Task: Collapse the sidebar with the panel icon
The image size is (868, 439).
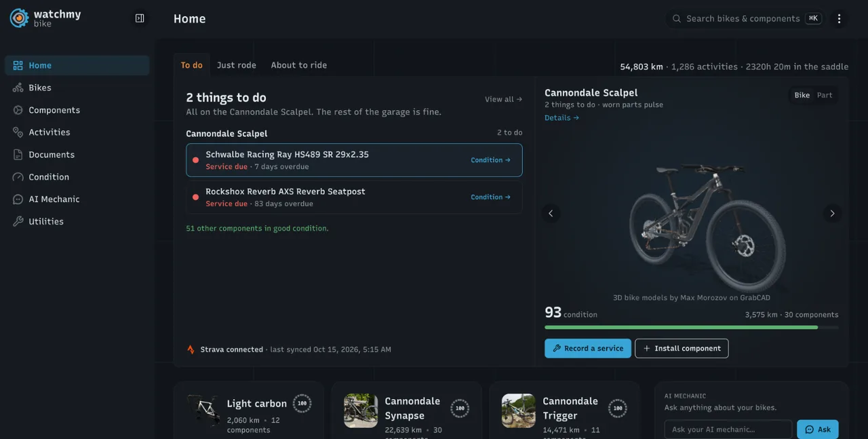Action: coord(140,18)
